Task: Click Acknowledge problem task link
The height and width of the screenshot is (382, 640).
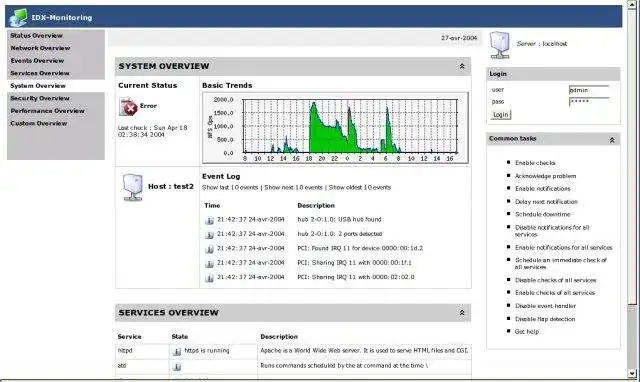Action: [x=545, y=176]
